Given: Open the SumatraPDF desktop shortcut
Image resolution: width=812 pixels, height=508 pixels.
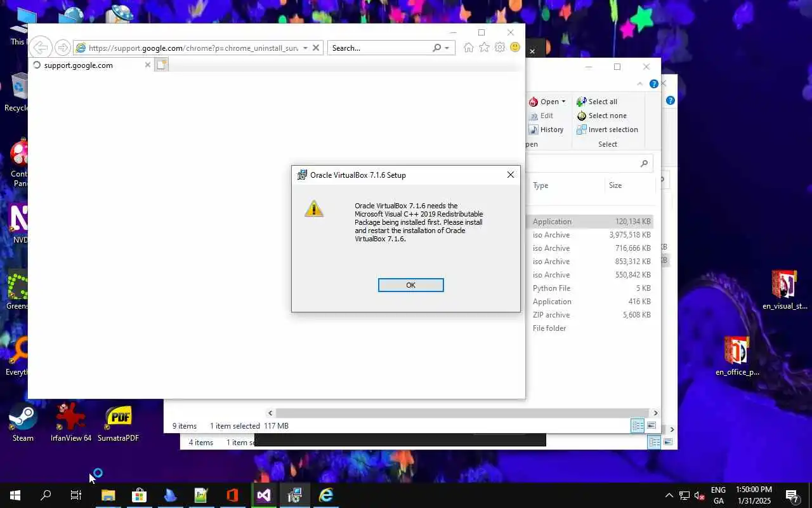Looking at the screenshot, I should click(118, 422).
